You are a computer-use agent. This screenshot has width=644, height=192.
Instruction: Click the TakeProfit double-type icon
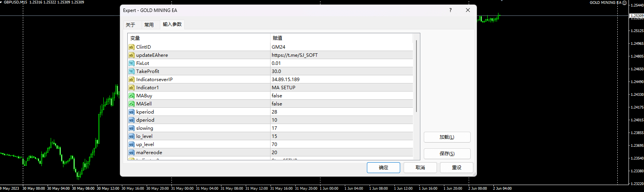pyautogui.click(x=131, y=71)
